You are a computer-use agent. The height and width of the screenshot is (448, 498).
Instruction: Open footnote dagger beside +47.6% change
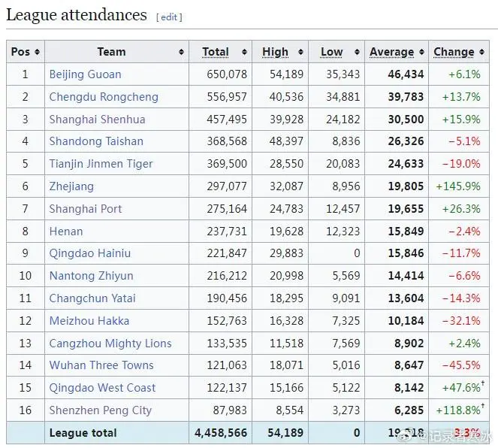click(x=483, y=383)
